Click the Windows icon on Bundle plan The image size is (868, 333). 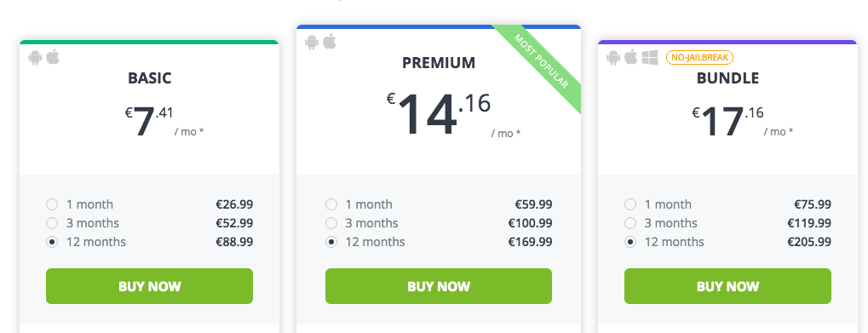point(650,57)
